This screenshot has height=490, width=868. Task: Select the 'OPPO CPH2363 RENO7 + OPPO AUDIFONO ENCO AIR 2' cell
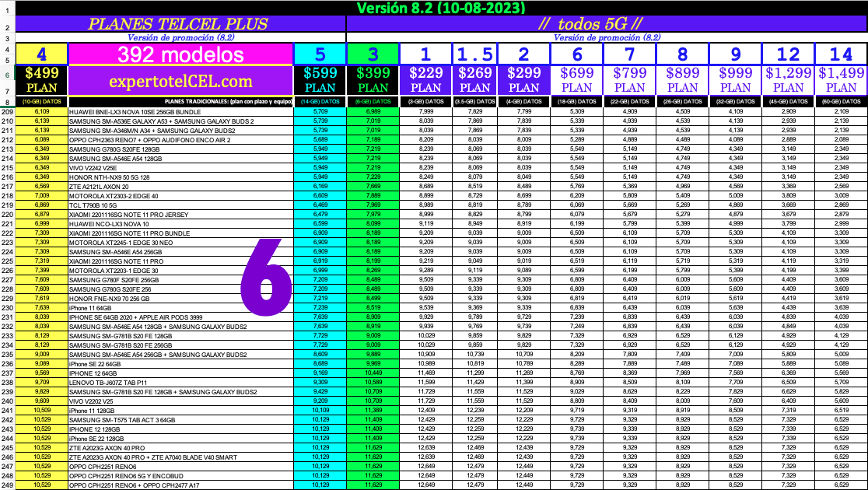tap(180, 139)
